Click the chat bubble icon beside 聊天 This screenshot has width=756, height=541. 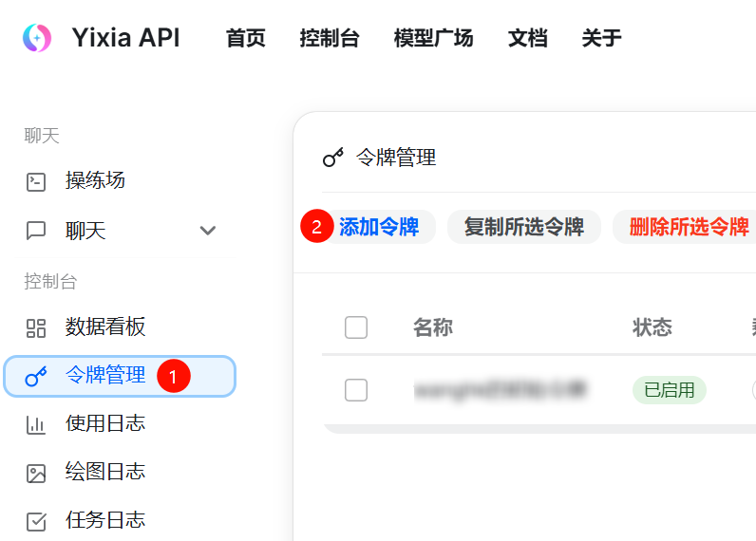click(36, 231)
